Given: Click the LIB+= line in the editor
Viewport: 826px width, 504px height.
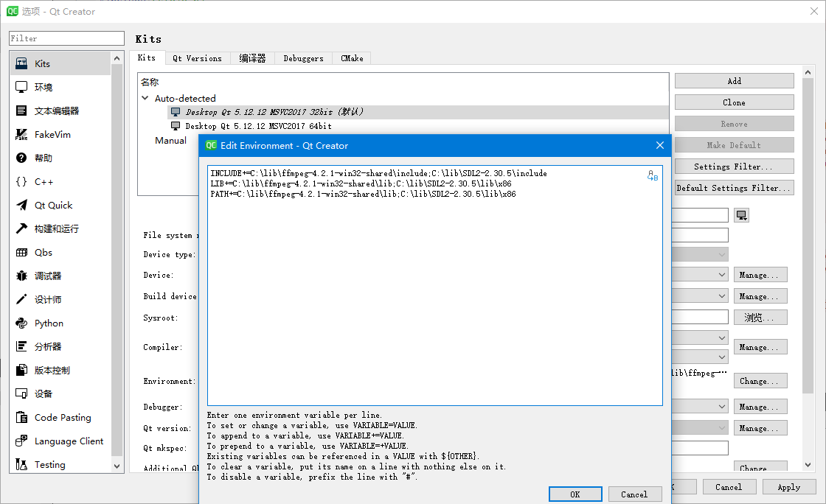Looking at the screenshot, I should [361, 183].
